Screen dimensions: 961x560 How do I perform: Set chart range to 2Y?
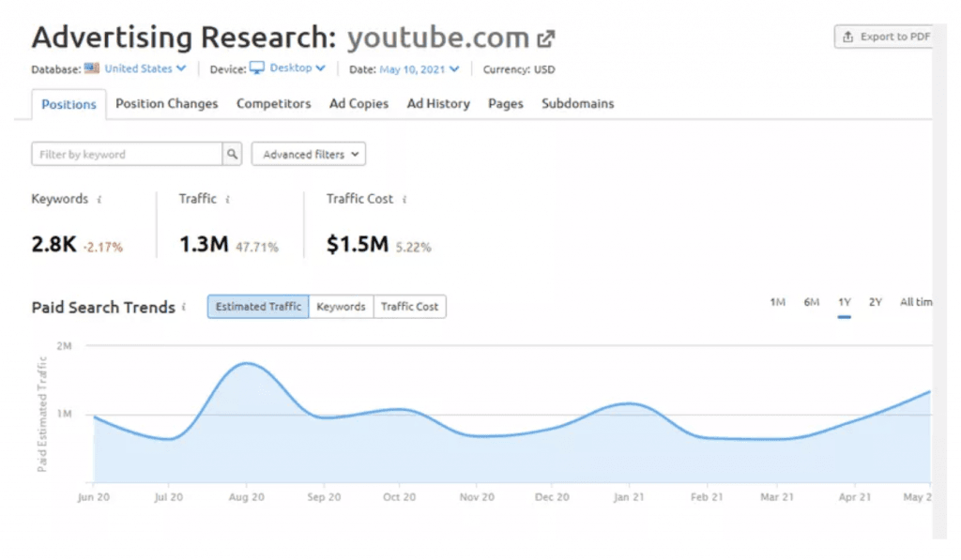pyautogui.click(x=876, y=302)
